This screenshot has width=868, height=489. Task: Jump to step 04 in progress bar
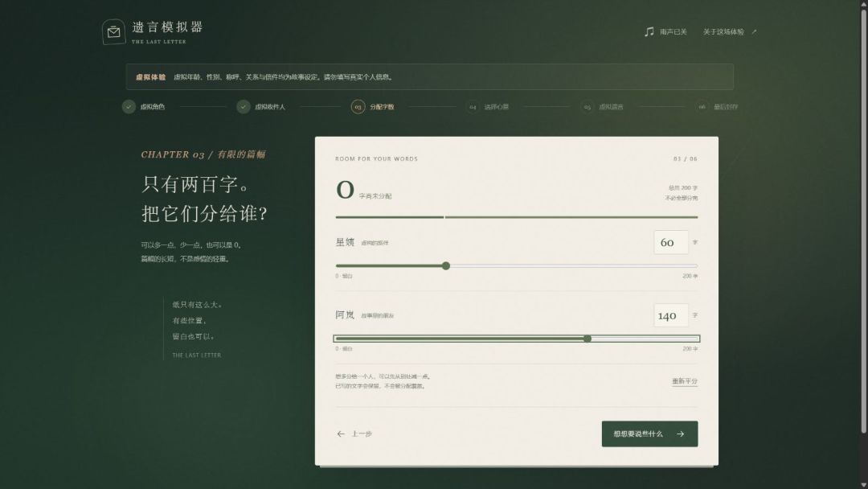click(488, 107)
